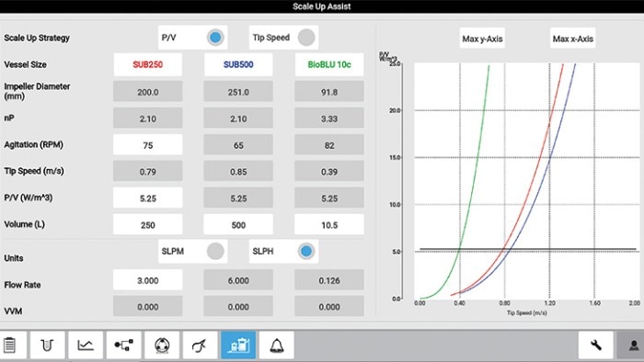Click the Max y-Axis button
644x362 pixels.
point(482,39)
